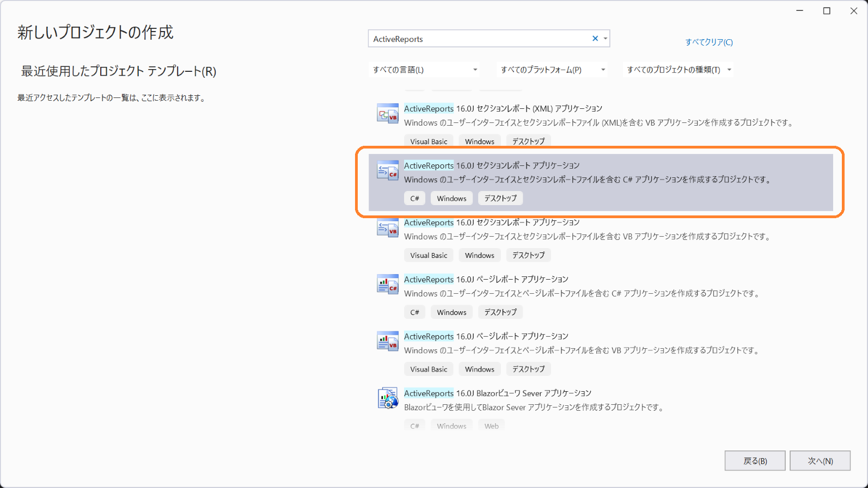
Task: Select the VB ページレポートファイル description text
Action: pos(582,350)
